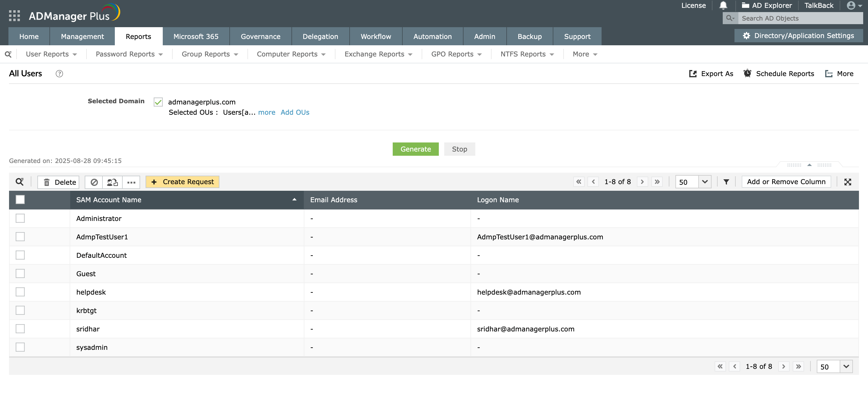Click the Add OUs link

tap(295, 112)
